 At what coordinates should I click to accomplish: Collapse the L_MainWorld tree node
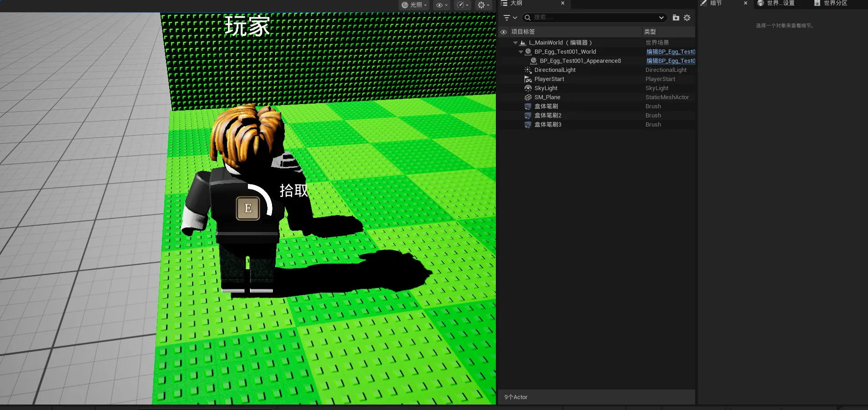(515, 43)
